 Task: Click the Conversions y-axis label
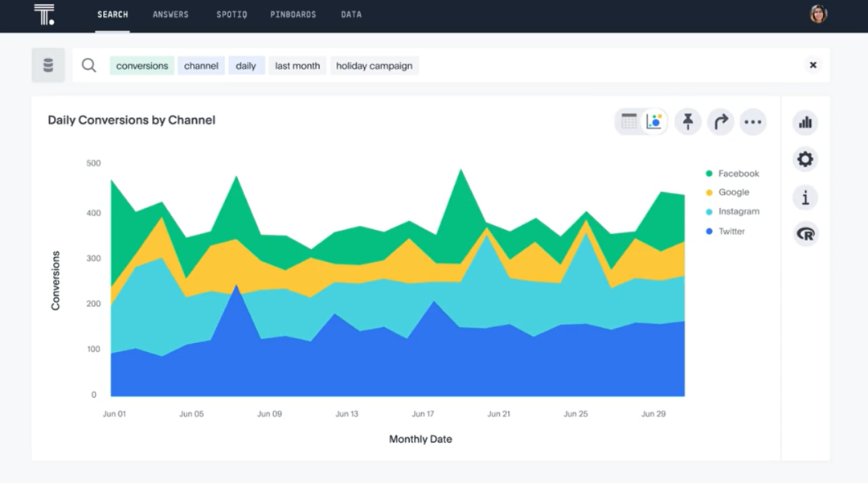pyautogui.click(x=55, y=280)
